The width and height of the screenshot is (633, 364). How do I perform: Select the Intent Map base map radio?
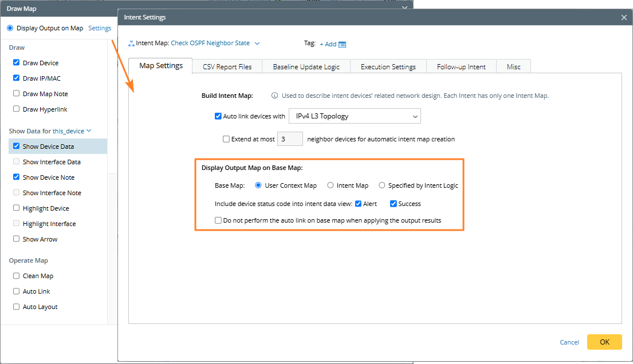(x=331, y=185)
